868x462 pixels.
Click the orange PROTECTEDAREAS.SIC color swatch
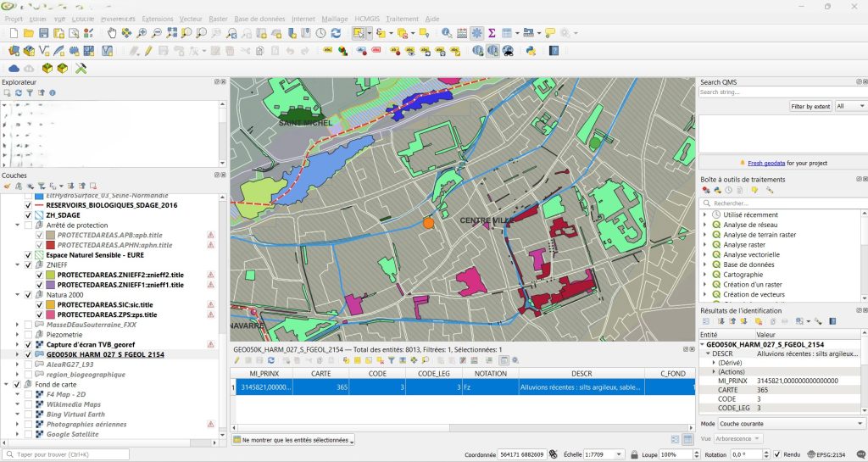(x=50, y=304)
